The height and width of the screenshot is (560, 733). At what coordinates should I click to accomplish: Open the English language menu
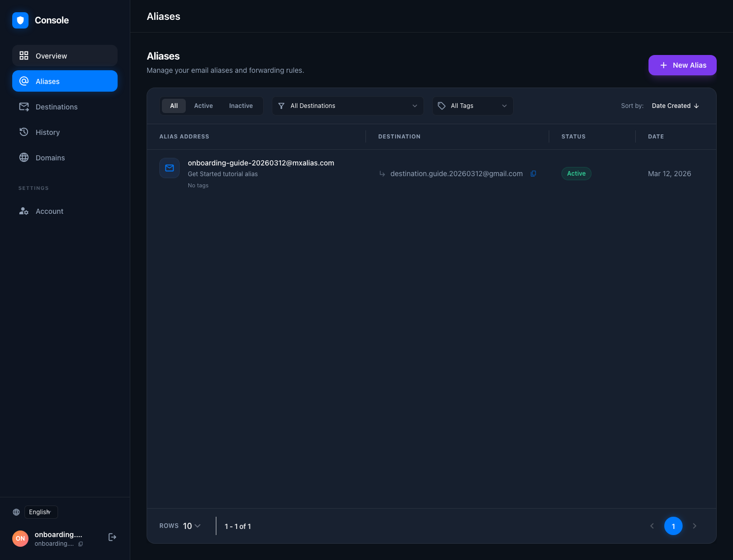pyautogui.click(x=41, y=512)
